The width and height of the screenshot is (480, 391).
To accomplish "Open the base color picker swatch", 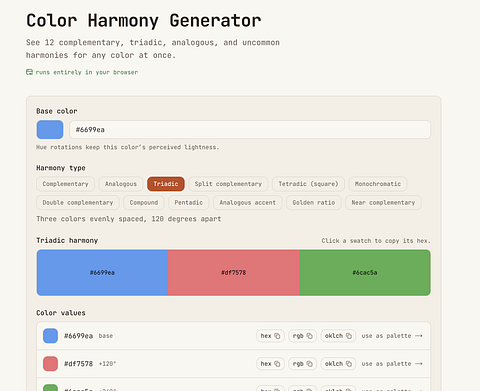I will [50, 130].
